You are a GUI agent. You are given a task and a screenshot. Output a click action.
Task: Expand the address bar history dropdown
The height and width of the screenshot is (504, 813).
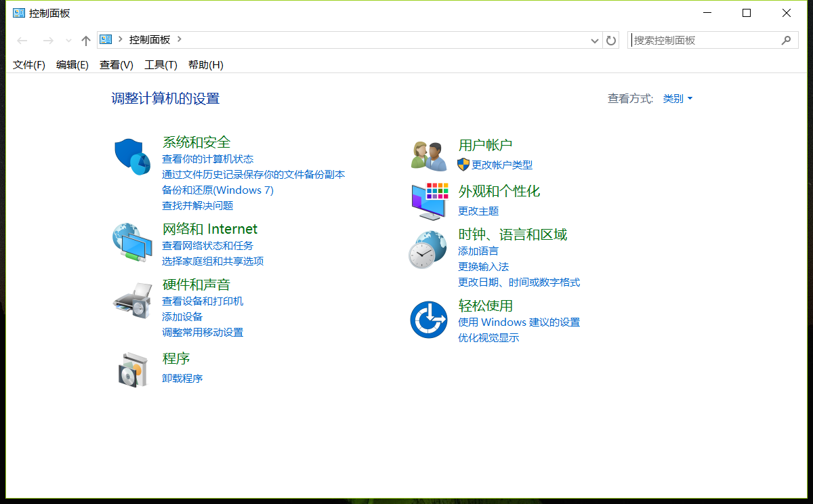(595, 41)
